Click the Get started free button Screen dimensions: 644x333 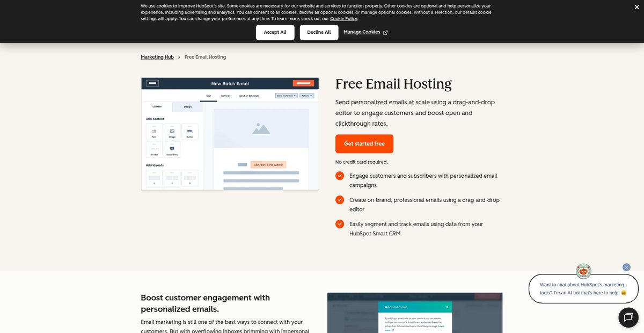364,144
